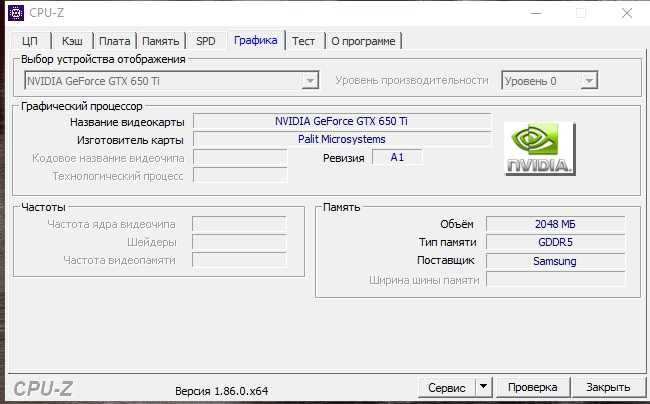This screenshot has height=404, width=650.
Task: Click the Объём label
Action: tap(457, 224)
